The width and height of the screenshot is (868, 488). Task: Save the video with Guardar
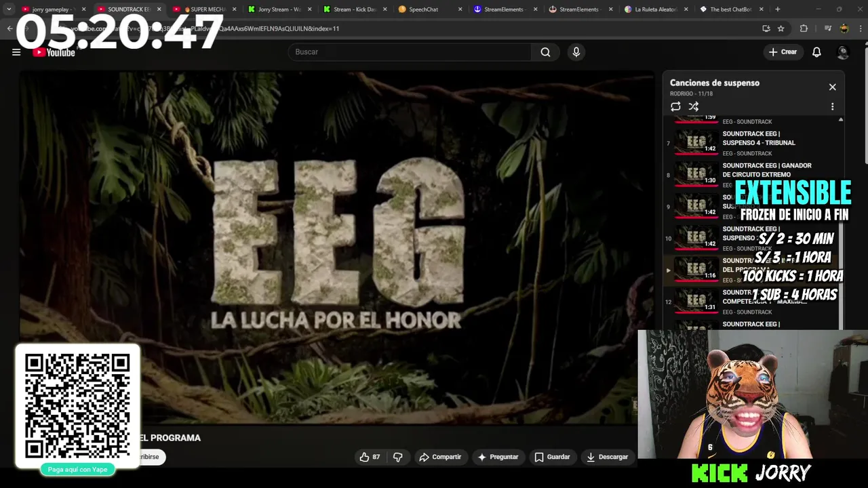(x=552, y=457)
